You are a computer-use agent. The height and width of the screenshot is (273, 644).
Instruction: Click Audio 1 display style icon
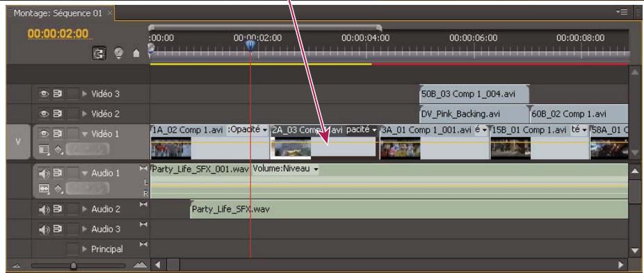tap(44, 188)
